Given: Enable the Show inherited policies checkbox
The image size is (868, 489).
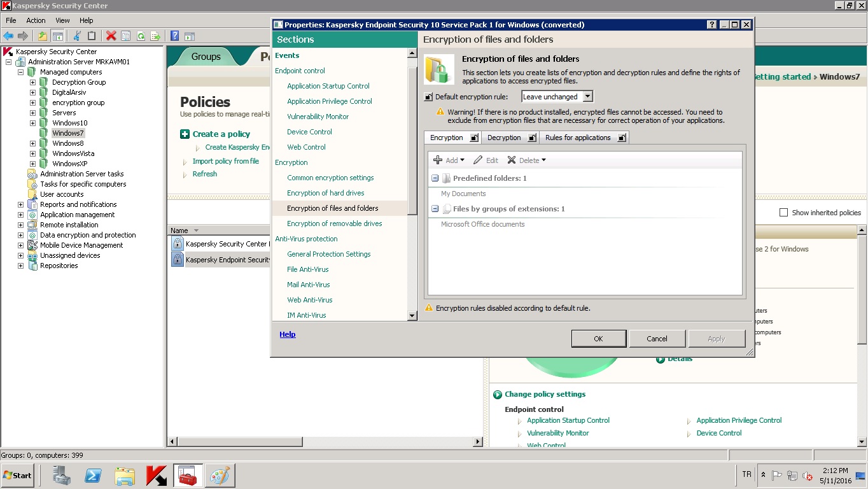Looking at the screenshot, I should tap(784, 213).
